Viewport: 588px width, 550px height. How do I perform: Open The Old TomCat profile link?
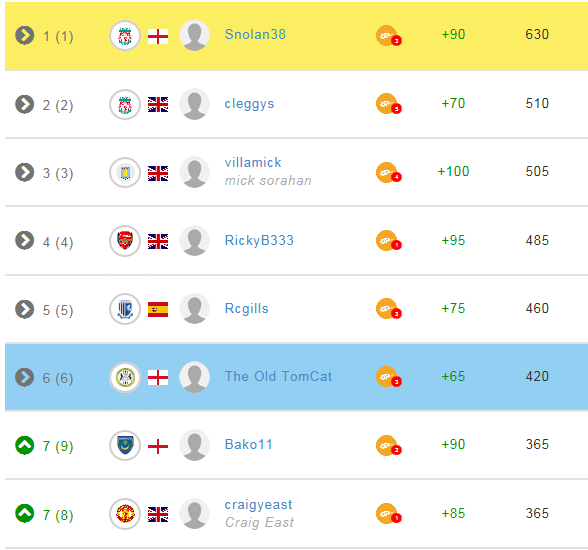click(x=278, y=376)
